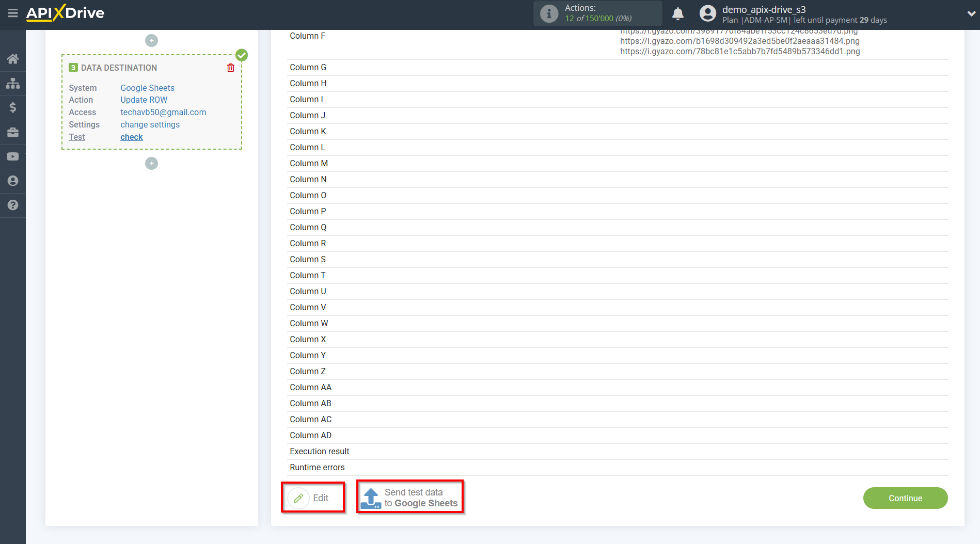Viewport: 980px width, 544px height.
Task: Open the payments dollar icon in sidebar
Action: pos(13,107)
